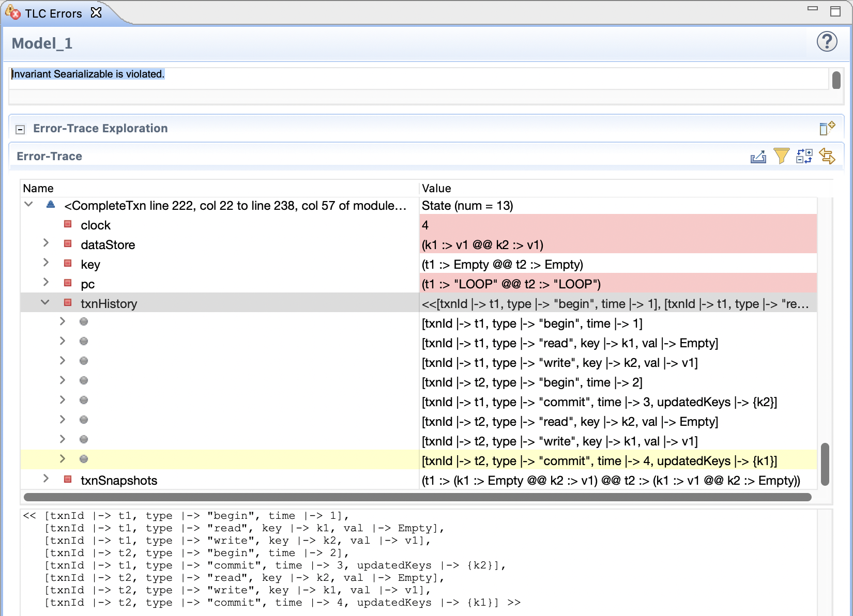853x616 pixels.
Task: Click the key variable red icon
Action: click(x=68, y=263)
